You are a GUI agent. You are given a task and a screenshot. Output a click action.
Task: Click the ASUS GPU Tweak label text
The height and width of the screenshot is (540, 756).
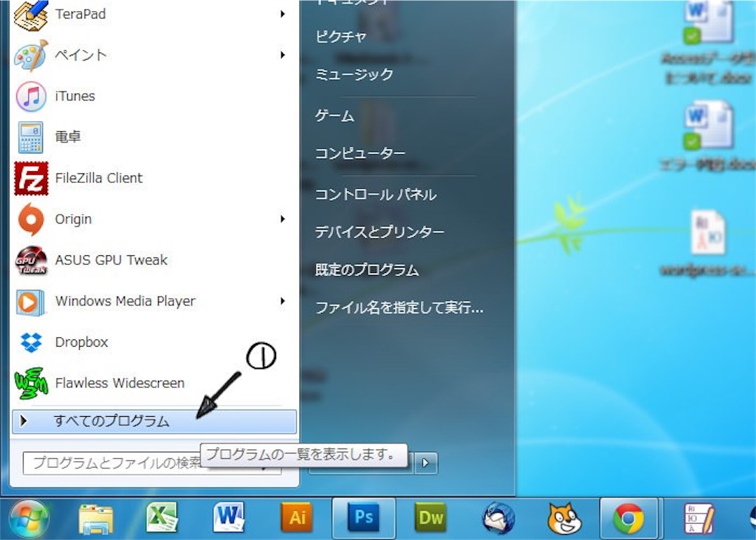tap(111, 260)
